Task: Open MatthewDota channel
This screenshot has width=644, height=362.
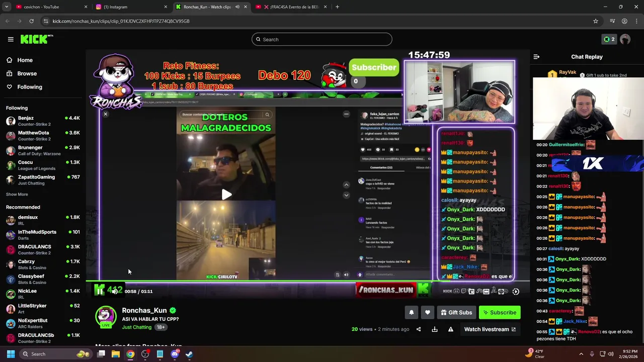Action: point(43,136)
